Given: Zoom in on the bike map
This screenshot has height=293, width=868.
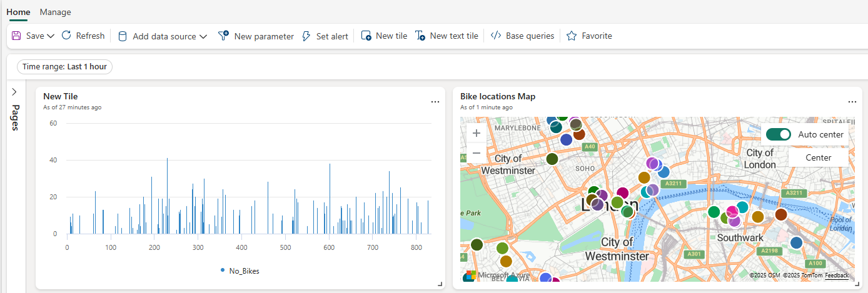Looking at the screenshot, I should 477,133.
